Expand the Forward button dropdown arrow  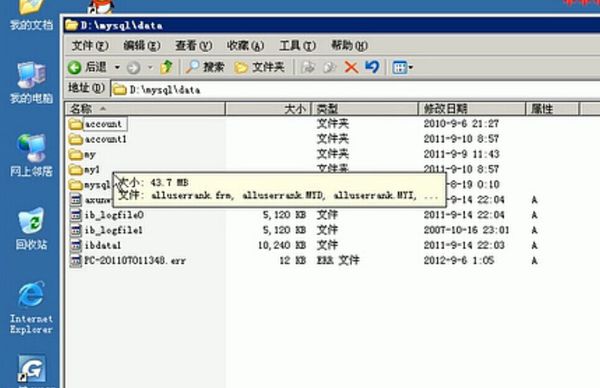click(x=150, y=68)
